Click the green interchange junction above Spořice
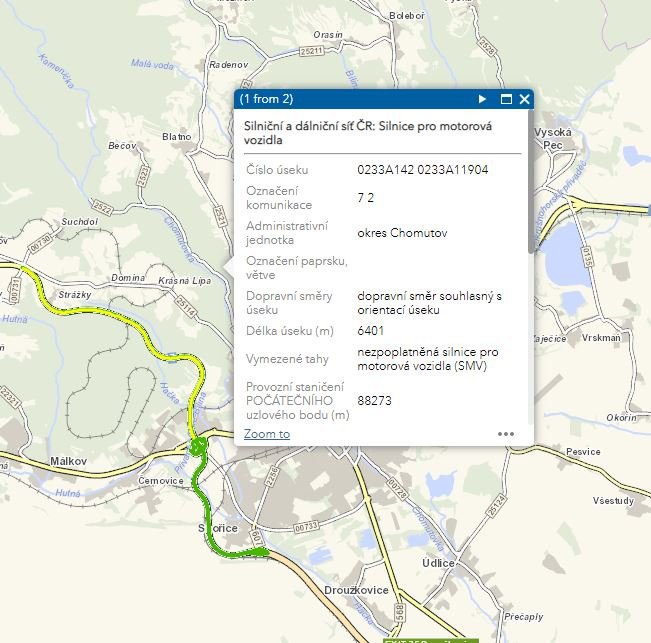 coord(200,446)
